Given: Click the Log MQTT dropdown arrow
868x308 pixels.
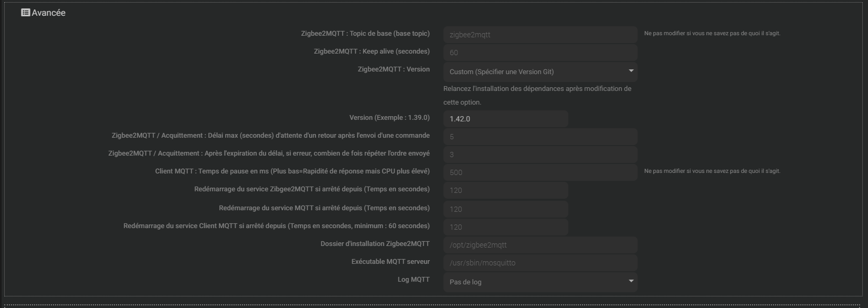Looking at the screenshot, I should click(x=631, y=281).
